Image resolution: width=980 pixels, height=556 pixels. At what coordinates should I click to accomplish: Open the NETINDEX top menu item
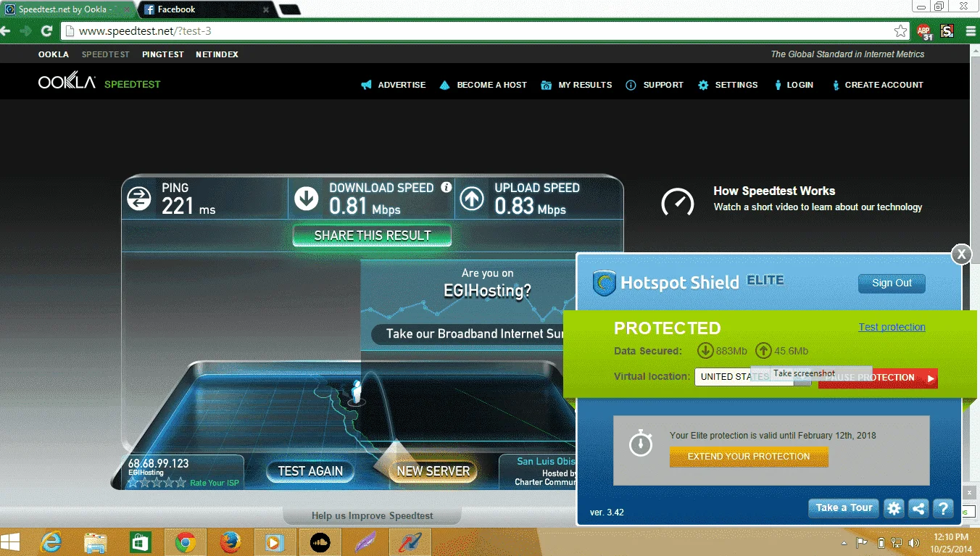click(x=217, y=54)
